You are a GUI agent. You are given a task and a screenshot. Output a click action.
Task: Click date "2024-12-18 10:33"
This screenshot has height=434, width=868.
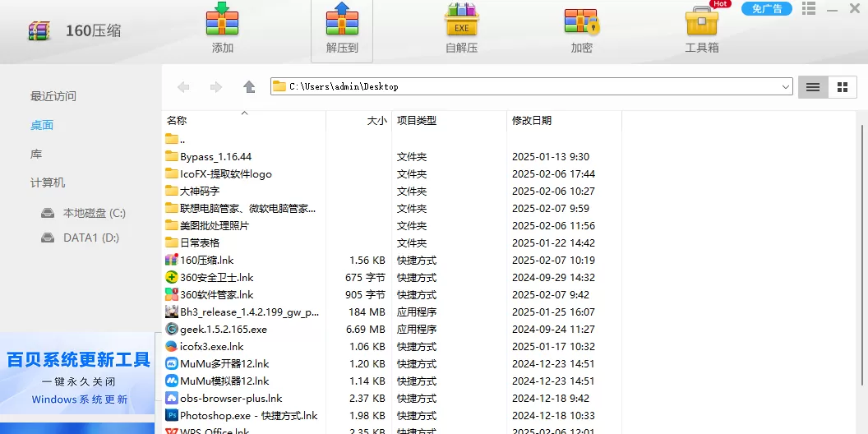pyautogui.click(x=553, y=416)
